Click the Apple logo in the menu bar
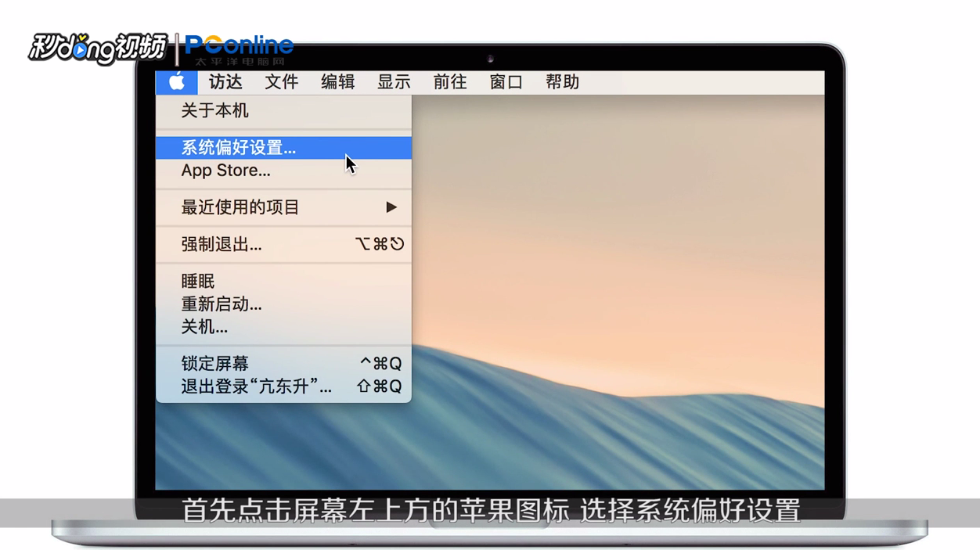This screenshot has width=980, height=550. 176,81
